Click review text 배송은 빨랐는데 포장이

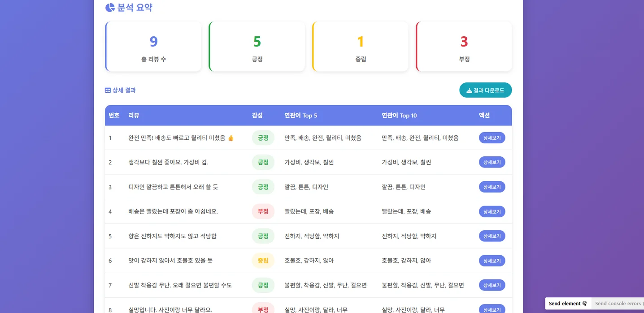173,211
